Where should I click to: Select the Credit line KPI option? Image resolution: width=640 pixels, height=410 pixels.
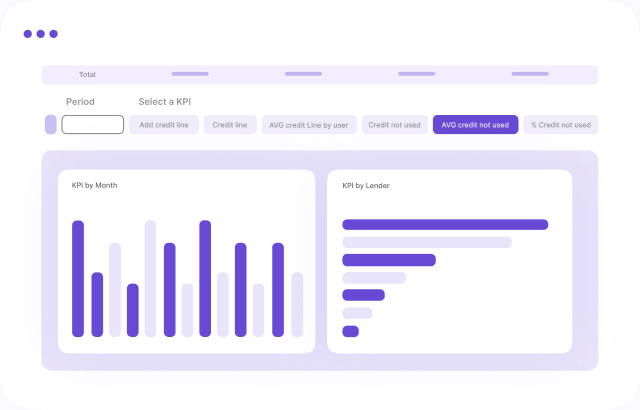(230, 125)
